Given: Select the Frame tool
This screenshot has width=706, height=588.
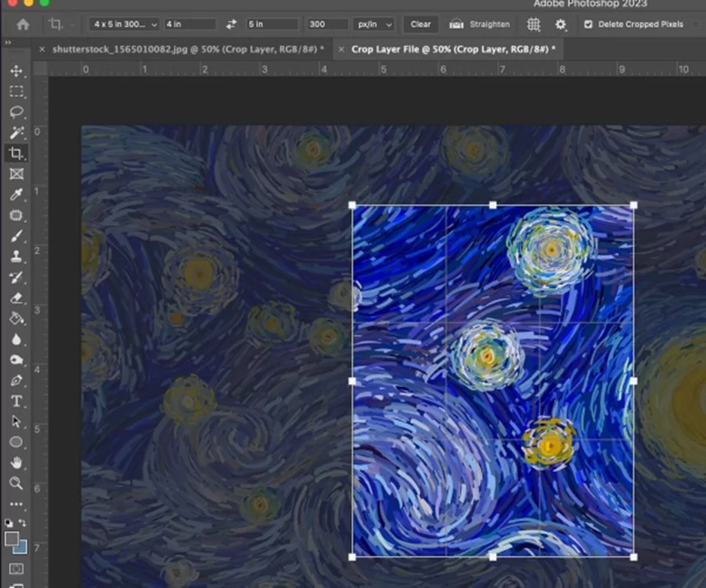Looking at the screenshot, I should pyautogui.click(x=17, y=174).
